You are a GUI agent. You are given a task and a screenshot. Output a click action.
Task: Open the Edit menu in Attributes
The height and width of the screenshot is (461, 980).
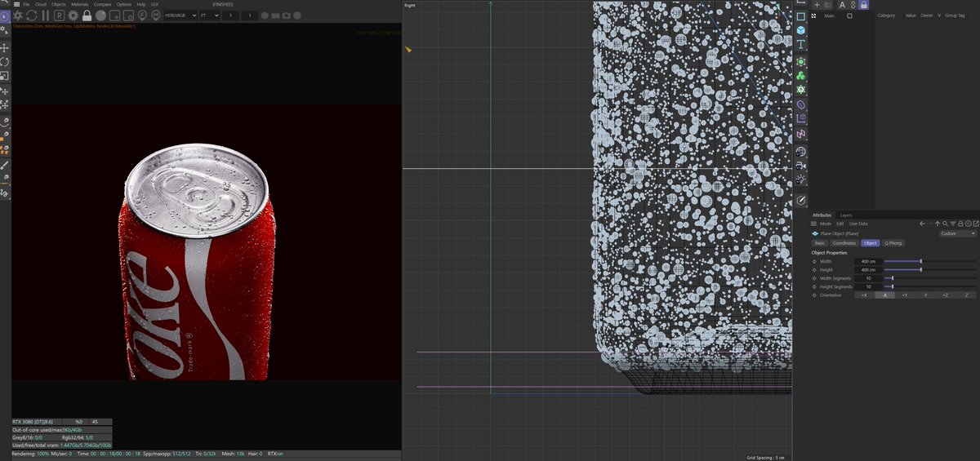[x=840, y=224]
